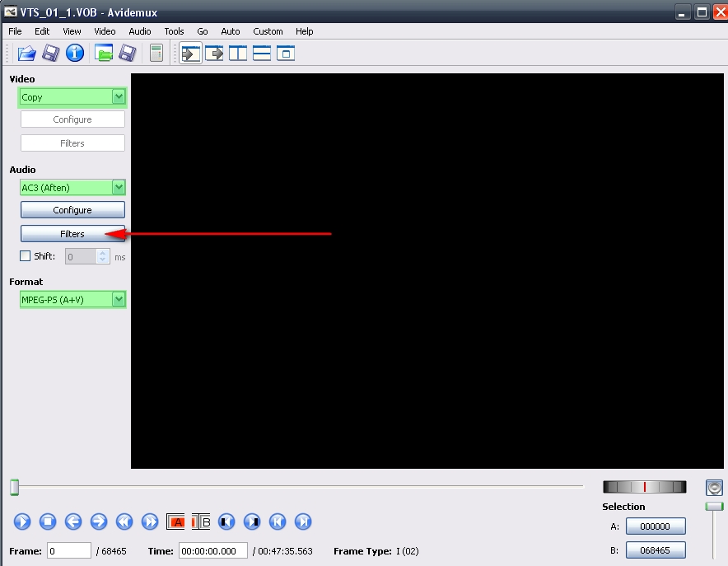This screenshot has height=566, width=728.
Task: Jump to previous keyframe
Action: [x=124, y=522]
